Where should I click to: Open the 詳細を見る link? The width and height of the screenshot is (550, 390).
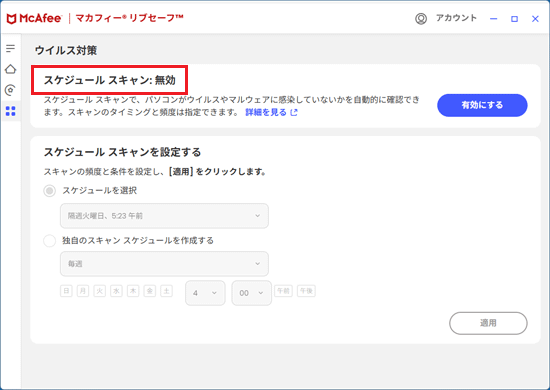(266, 112)
